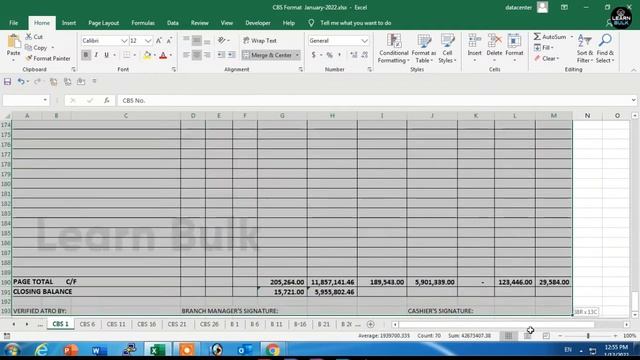Toggle middle vertical alignment

(x=196, y=40)
